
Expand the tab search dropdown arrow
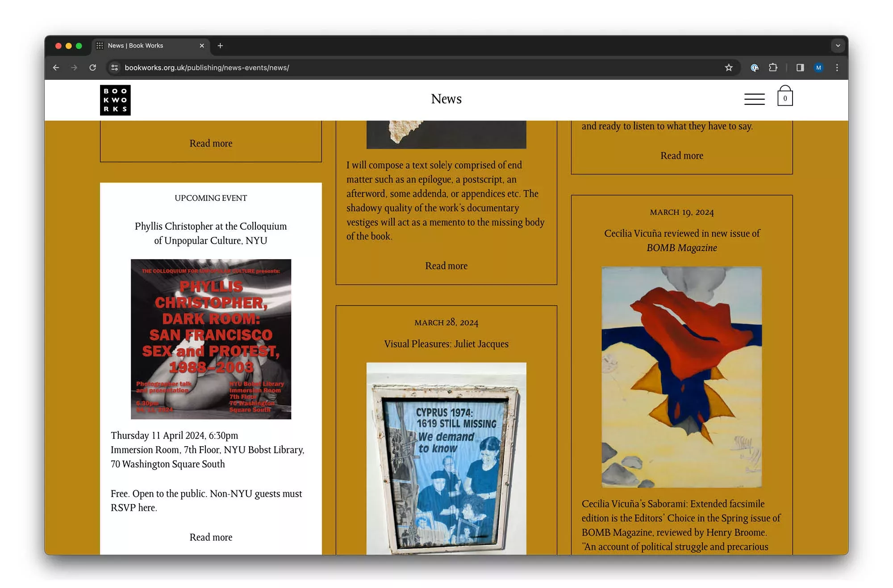pyautogui.click(x=838, y=46)
